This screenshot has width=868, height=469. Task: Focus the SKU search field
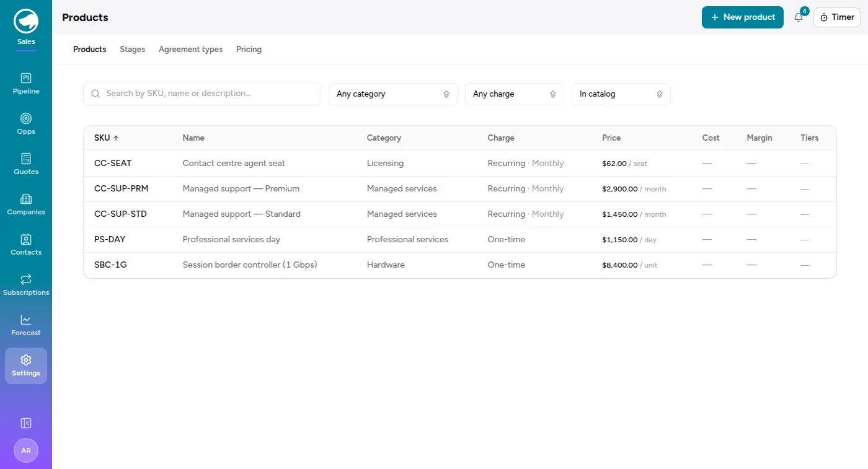[x=202, y=94]
